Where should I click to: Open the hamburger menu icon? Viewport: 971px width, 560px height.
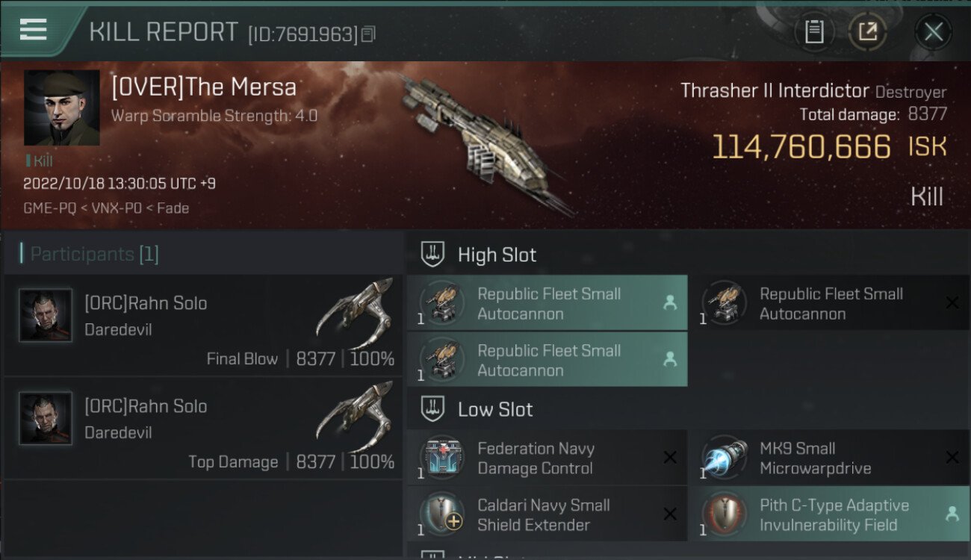(x=34, y=30)
